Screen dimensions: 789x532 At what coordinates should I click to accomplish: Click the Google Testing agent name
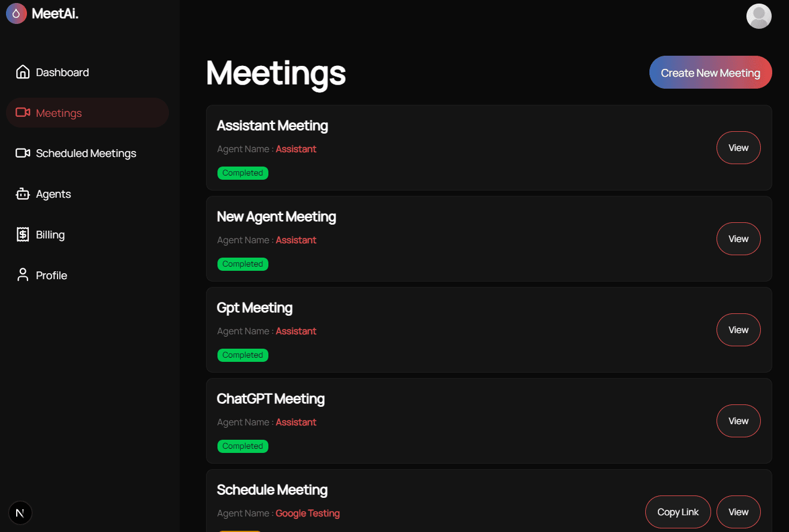point(307,513)
